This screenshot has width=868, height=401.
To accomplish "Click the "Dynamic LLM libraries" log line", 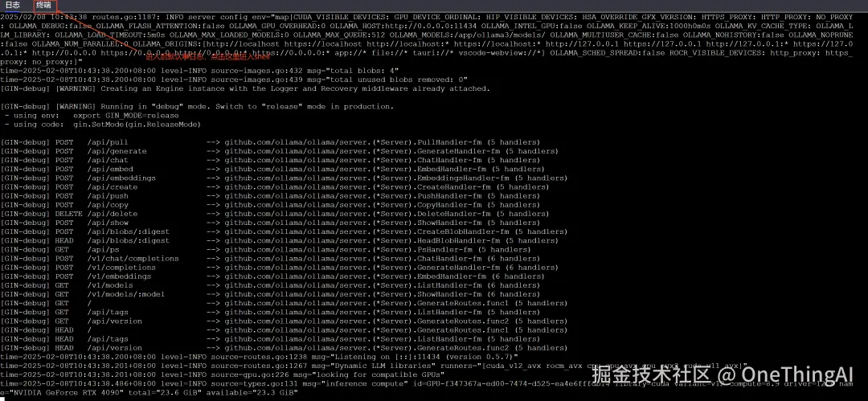I will pyautogui.click(x=374, y=366).
